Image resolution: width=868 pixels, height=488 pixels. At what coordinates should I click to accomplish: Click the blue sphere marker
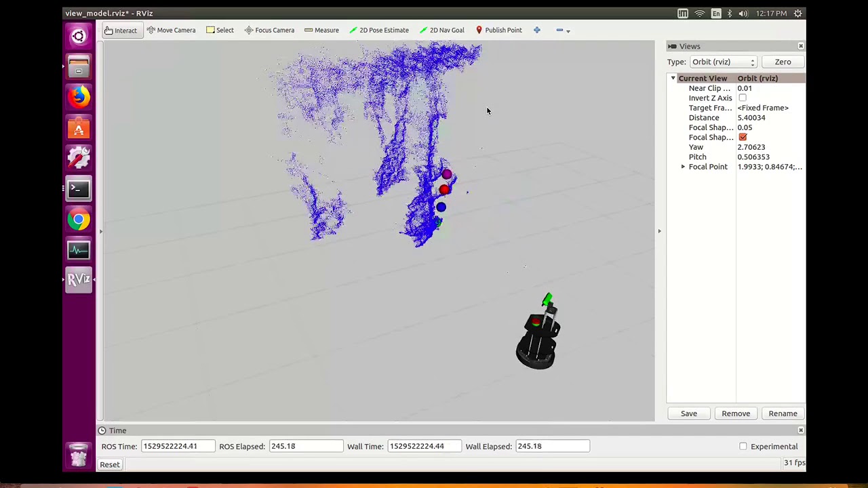point(441,207)
